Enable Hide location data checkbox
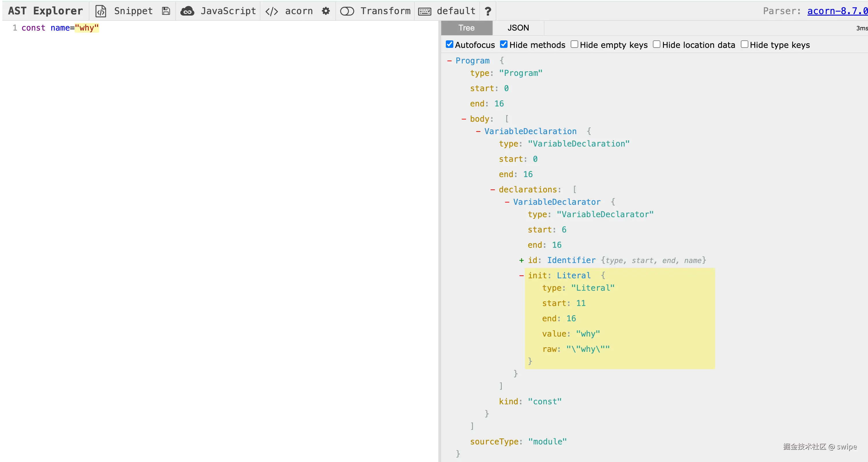The height and width of the screenshot is (462, 868). (x=657, y=44)
